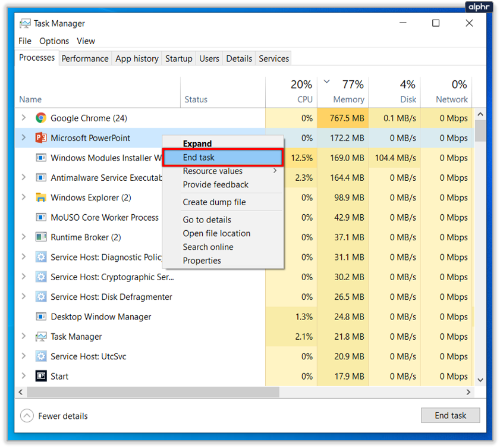Screen dimensions: 500x448
Task: Switch to the Details tab
Action: coord(239,59)
